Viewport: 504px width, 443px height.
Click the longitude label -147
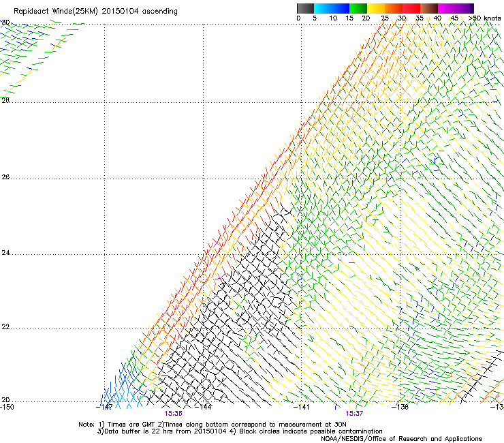(104, 407)
